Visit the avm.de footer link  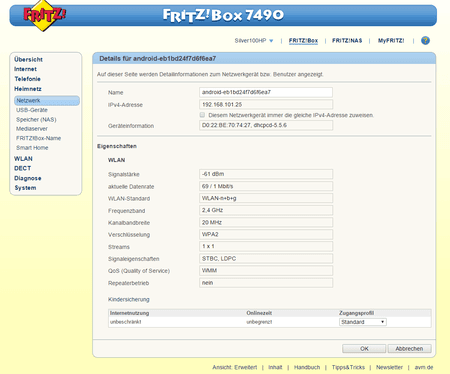(x=424, y=367)
